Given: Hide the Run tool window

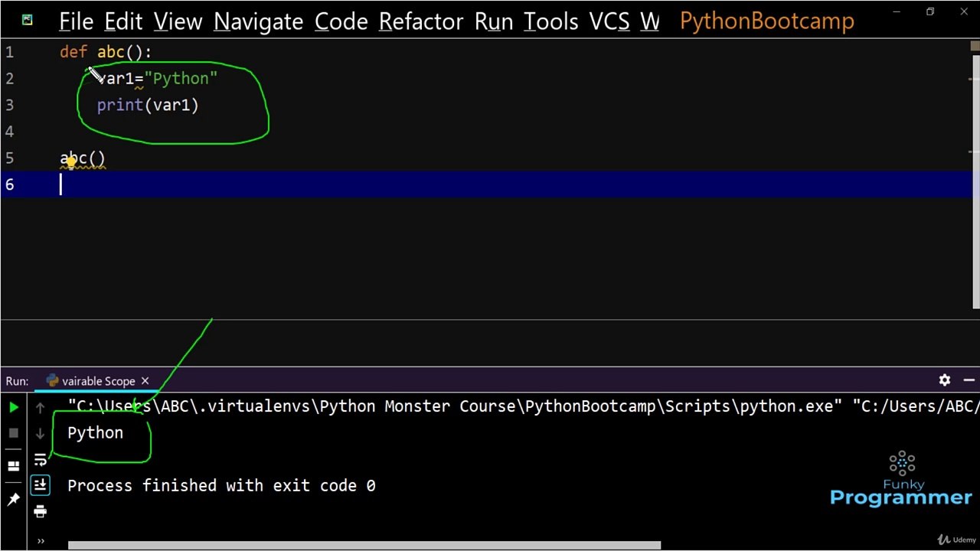Looking at the screenshot, I should click(x=969, y=380).
